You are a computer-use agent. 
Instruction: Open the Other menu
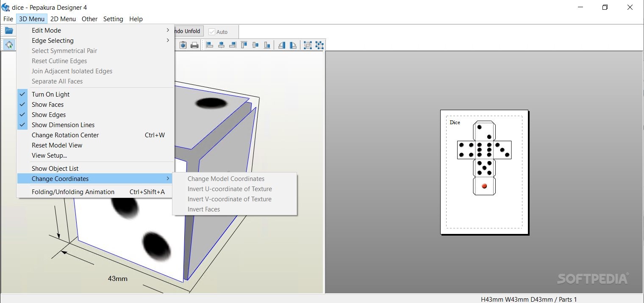point(89,19)
